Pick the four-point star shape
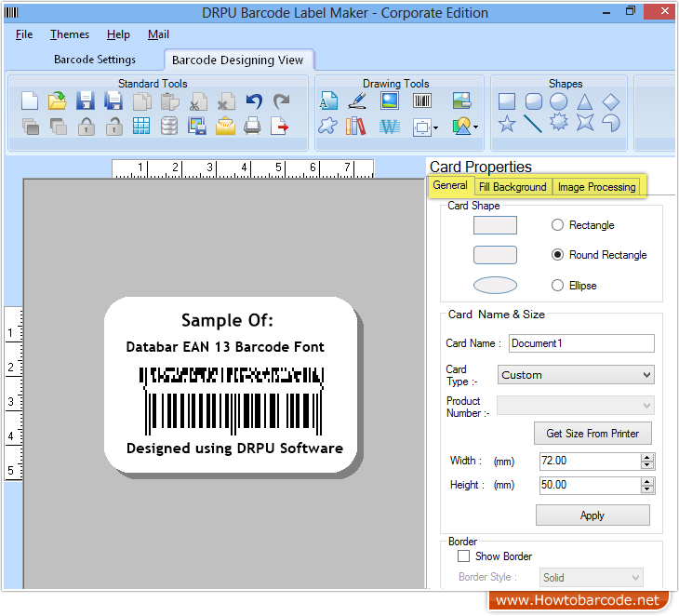 [x=585, y=123]
